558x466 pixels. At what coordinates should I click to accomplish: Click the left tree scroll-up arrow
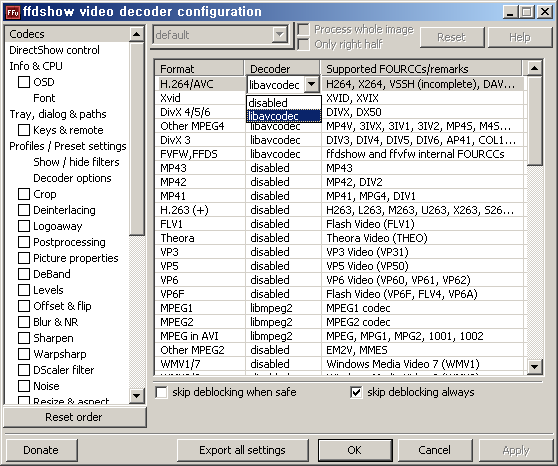136,34
